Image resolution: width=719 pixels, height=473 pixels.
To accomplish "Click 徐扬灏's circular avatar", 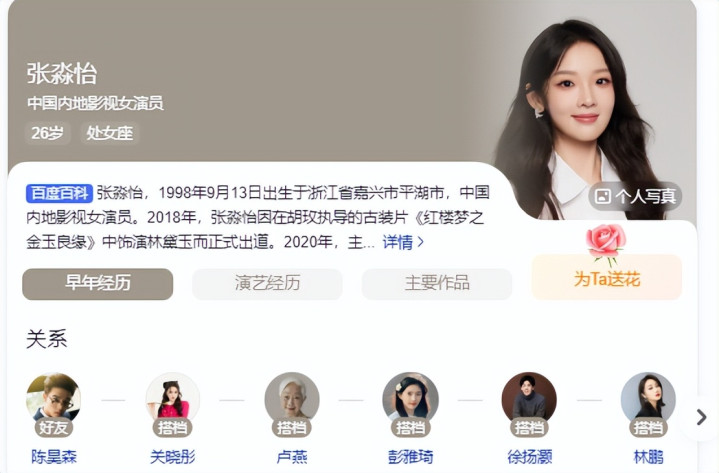I will [529, 399].
